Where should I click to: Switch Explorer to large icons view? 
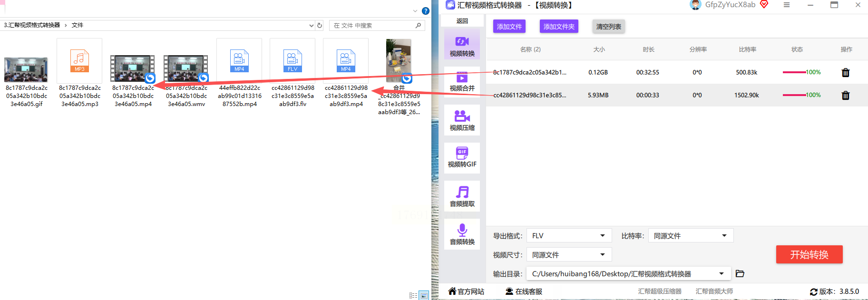pyautogui.click(x=424, y=296)
